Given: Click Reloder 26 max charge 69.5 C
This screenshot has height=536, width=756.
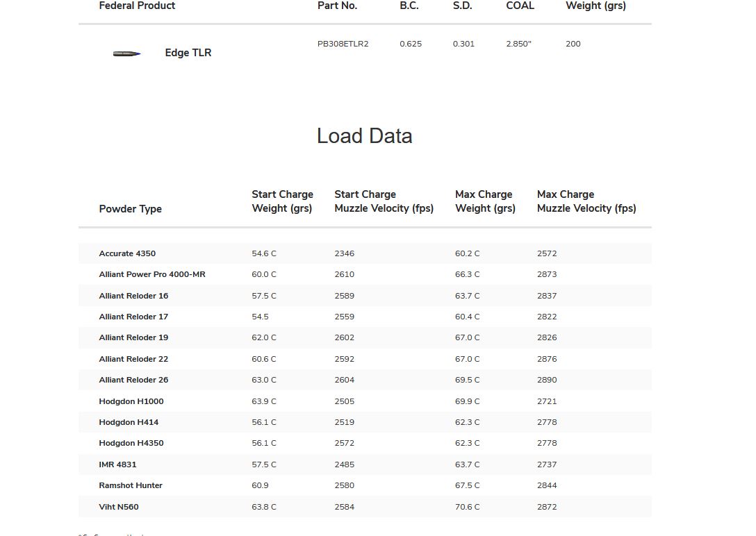Looking at the screenshot, I should [467, 380].
